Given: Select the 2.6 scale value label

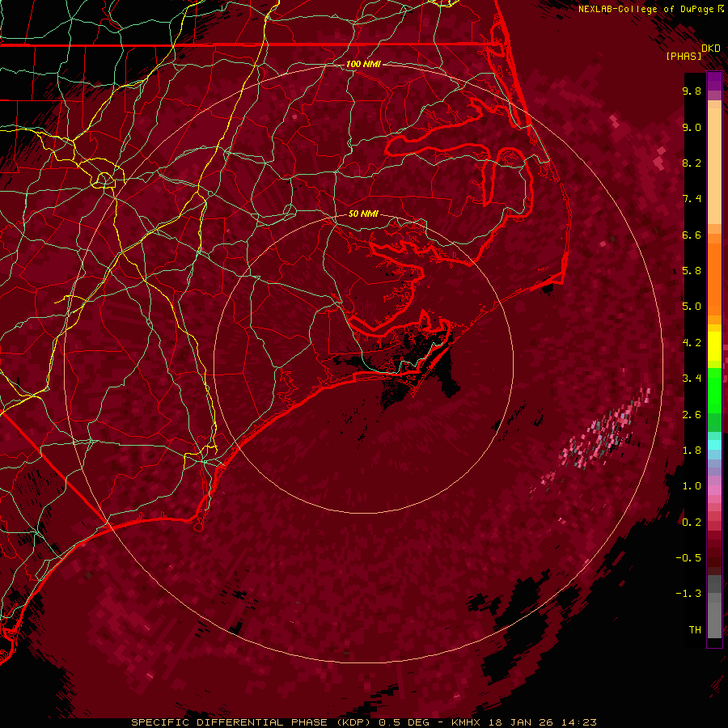Looking at the screenshot, I should (692, 415).
